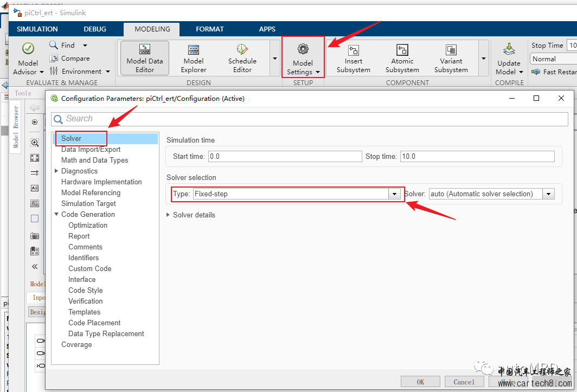This screenshot has height=392, width=577.
Task: Collapse the Code Generation tree node
Action: tap(56, 214)
